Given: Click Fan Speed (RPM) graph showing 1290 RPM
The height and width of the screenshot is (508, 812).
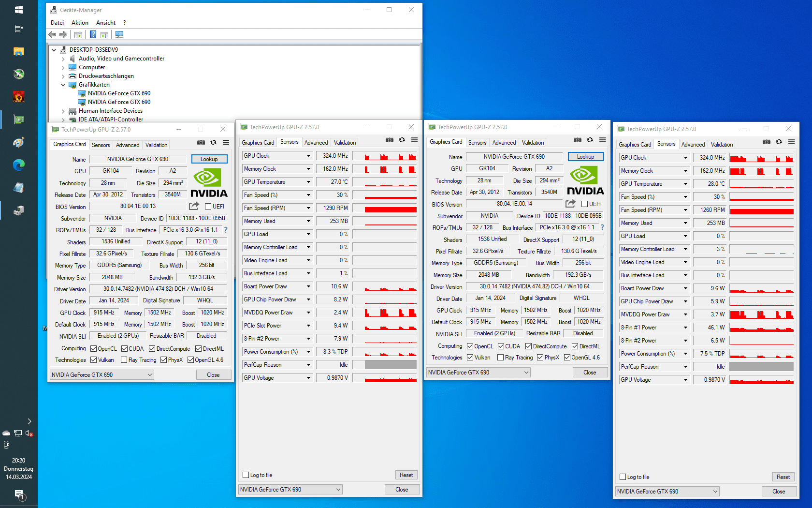Looking at the screenshot, I should [x=385, y=208].
